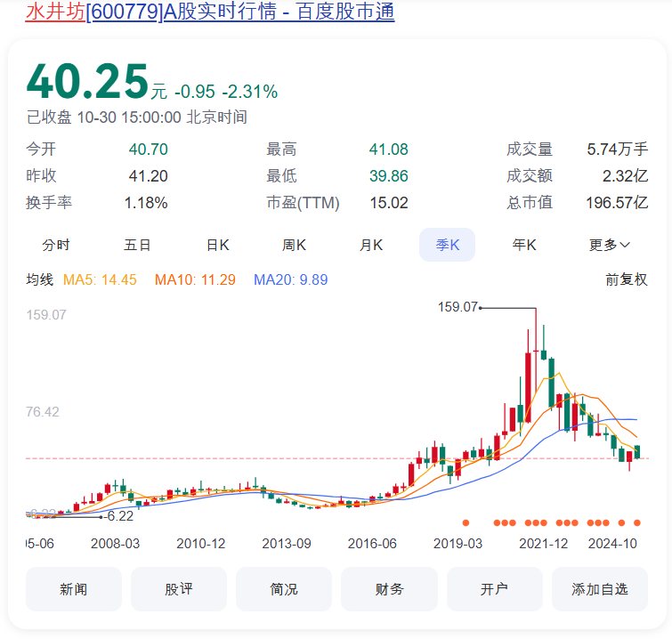Click the MA5: 14.45 indicator

[100, 279]
